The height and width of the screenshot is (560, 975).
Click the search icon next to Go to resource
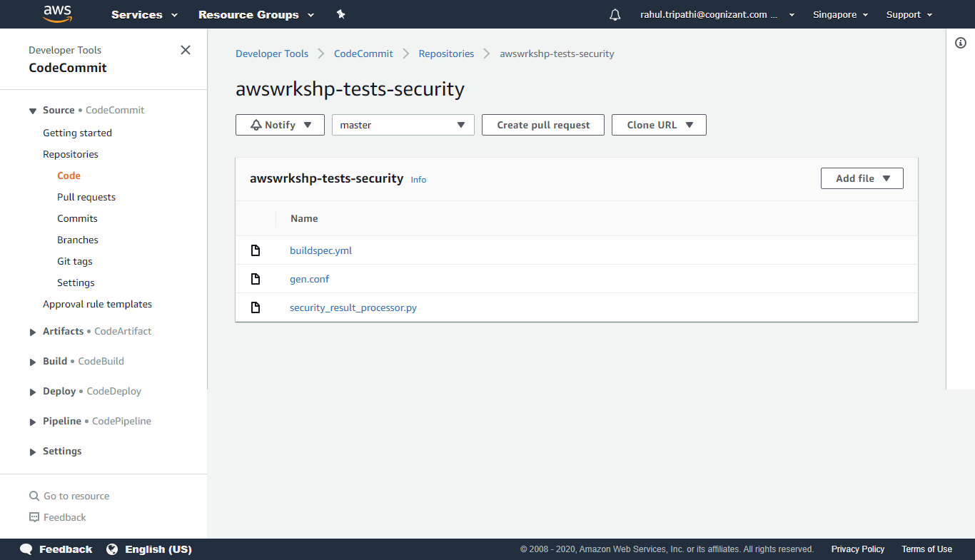click(34, 496)
